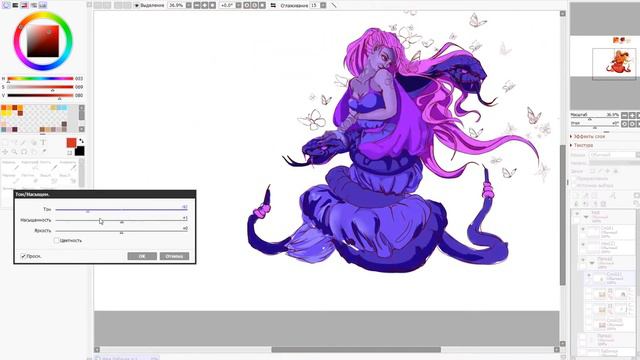640x360 pixels.
Task: Rotate canvas clockwise toolbar button
Action: 255,5
